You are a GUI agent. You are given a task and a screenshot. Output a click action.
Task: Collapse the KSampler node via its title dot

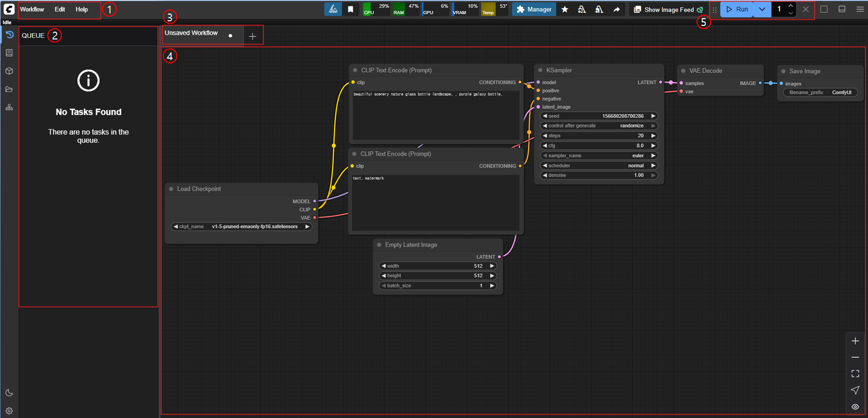coord(541,70)
